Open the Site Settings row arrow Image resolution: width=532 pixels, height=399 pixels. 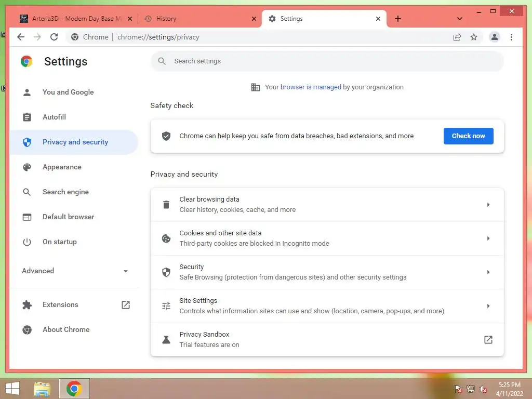point(488,306)
